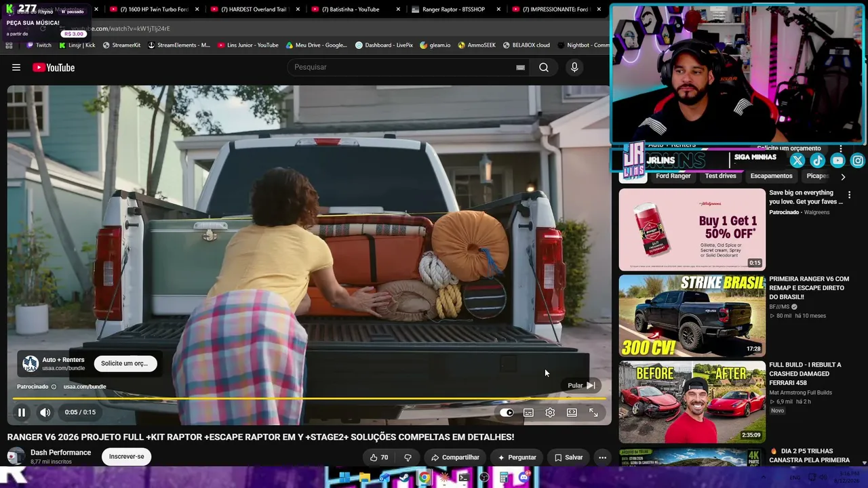Open Discord from the taskbar
This screenshot has height=488, width=868.
tap(524, 478)
